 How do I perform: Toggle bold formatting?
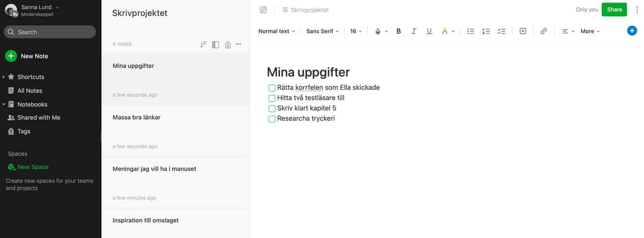coord(399,31)
